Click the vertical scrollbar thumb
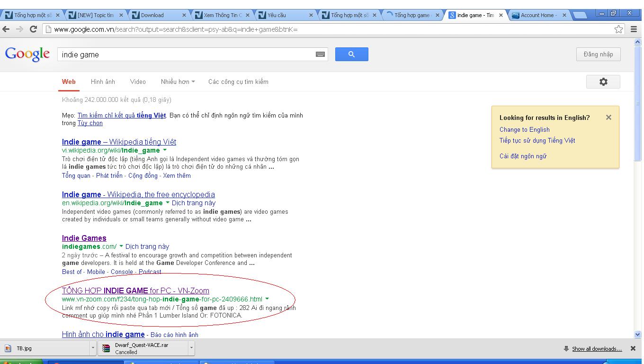Image resolution: width=644 pixels, height=364 pixels. coord(637,103)
